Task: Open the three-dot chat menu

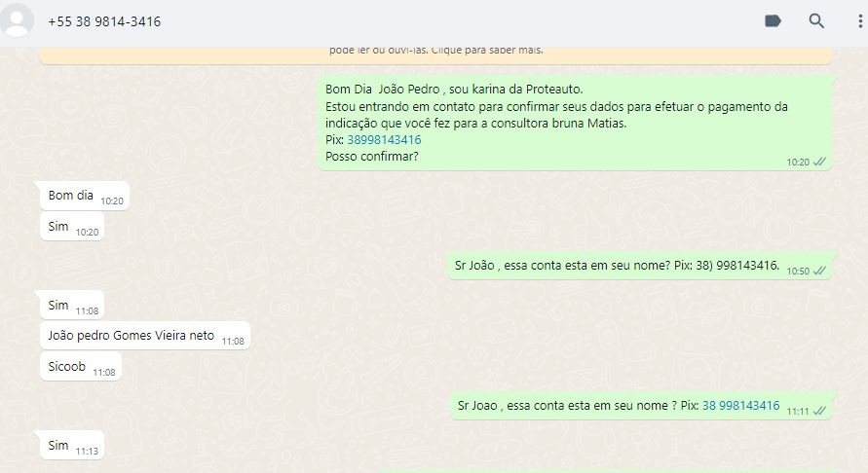Action: [x=859, y=21]
